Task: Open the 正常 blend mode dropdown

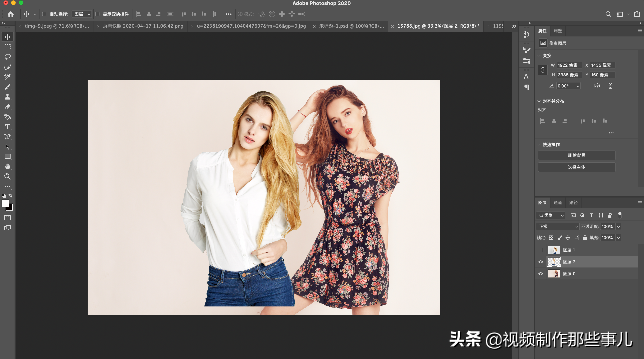Action: (x=558, y=226)
